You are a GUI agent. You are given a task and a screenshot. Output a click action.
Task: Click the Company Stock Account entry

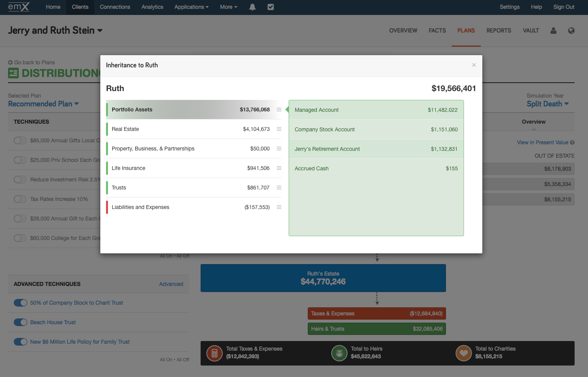376,129
